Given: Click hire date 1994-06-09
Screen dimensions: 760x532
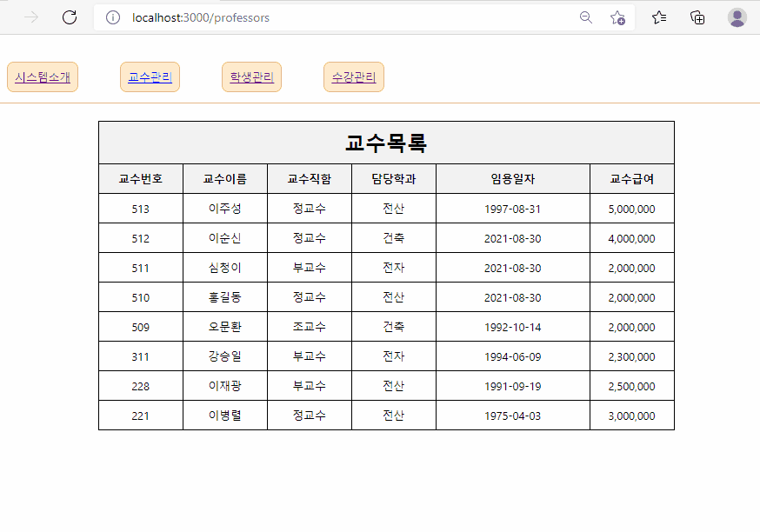Looking at the screenshot, I should 513,356.
